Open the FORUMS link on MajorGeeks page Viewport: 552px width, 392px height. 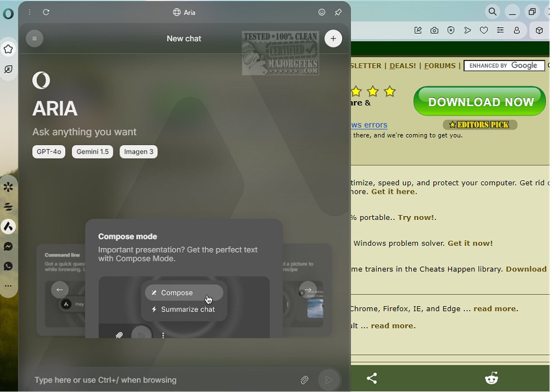tap(440, 66)
